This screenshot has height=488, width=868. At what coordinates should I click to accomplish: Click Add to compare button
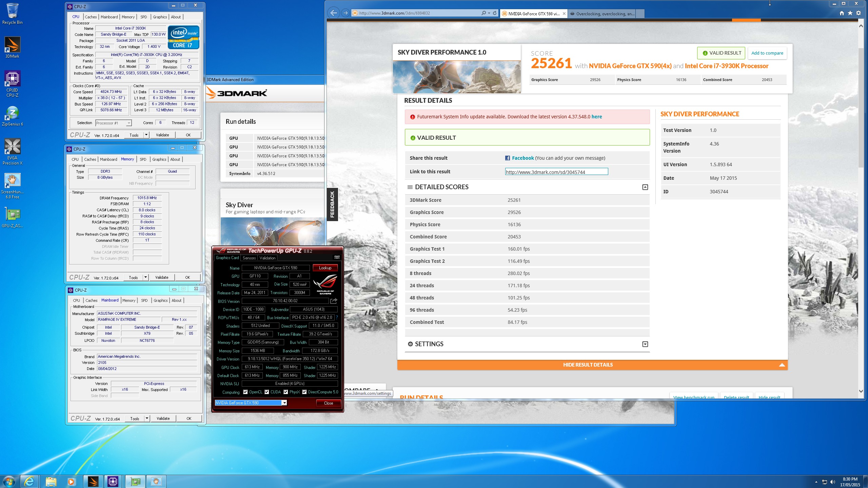[x=767, y=53]
